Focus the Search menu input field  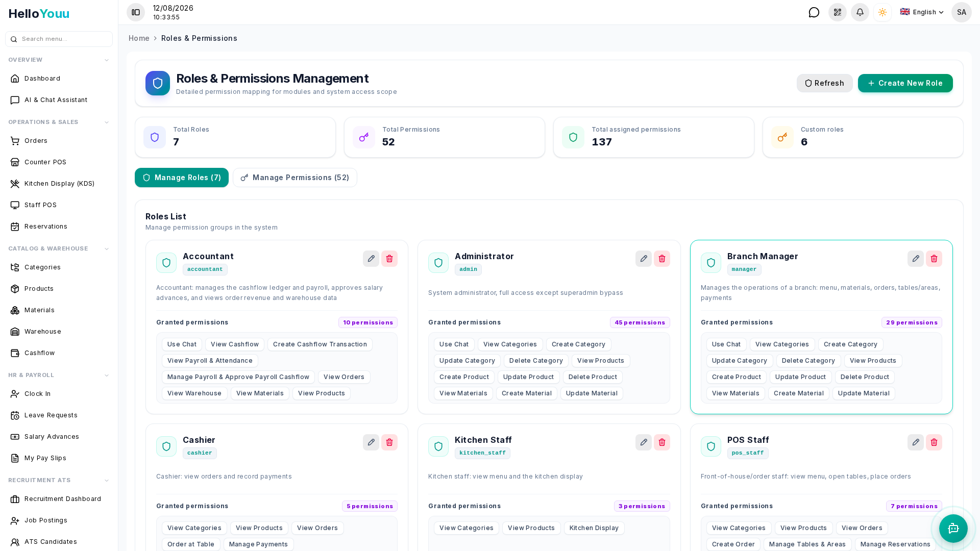(59, 39)
